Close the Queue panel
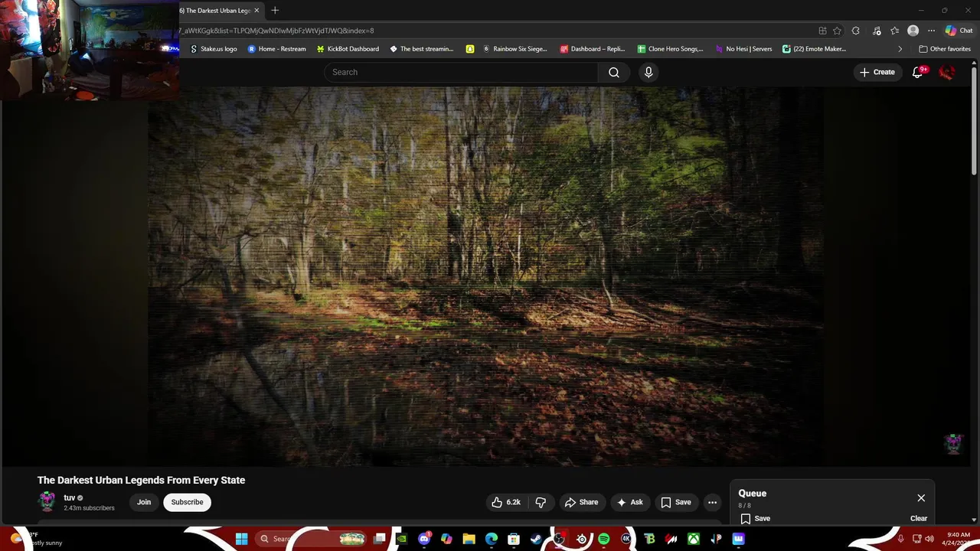Image resolution: width=980 pixels, height=551 pixels. tap(921, 497)
